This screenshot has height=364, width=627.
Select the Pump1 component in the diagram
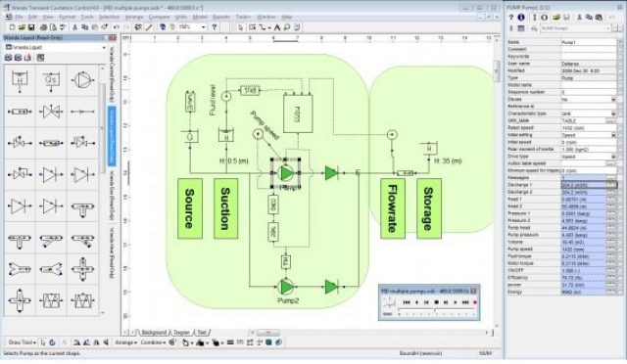(x=286, y=173)
